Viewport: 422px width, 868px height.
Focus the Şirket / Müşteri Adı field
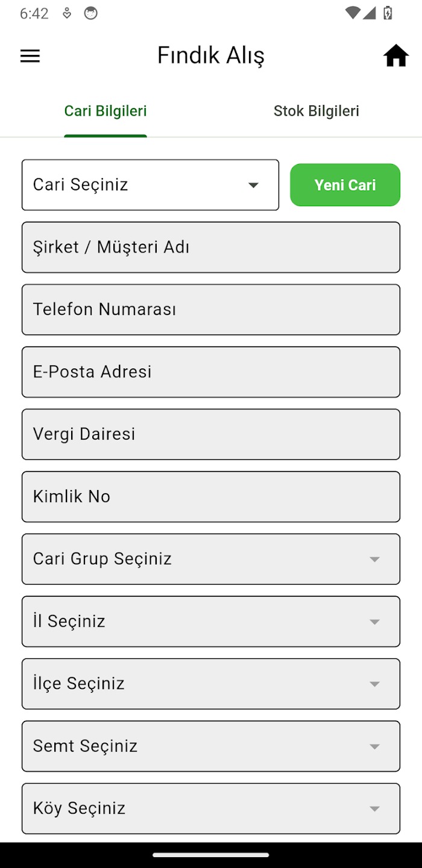210,247
